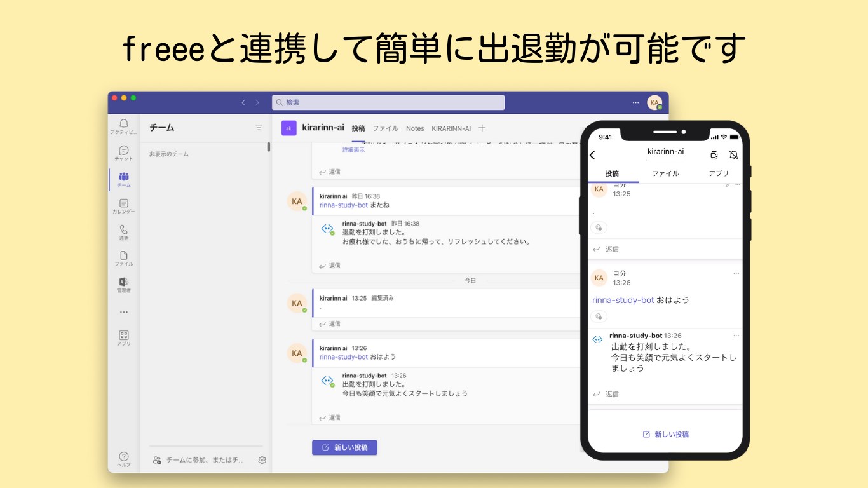Open the KA profile avatar in title bar

(x=654, y=102)
